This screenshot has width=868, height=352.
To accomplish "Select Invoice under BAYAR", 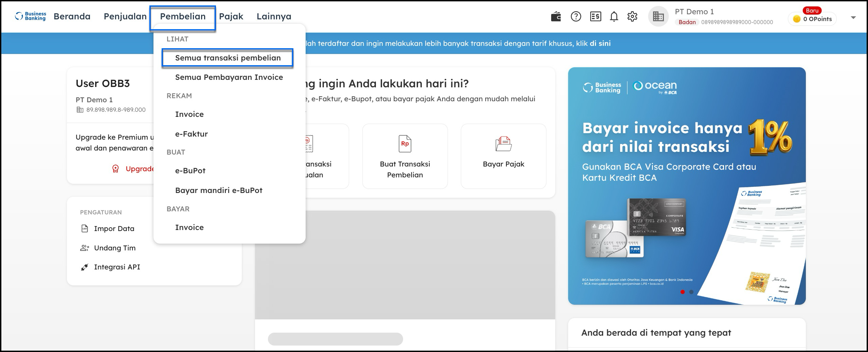I will pos(189,227).
